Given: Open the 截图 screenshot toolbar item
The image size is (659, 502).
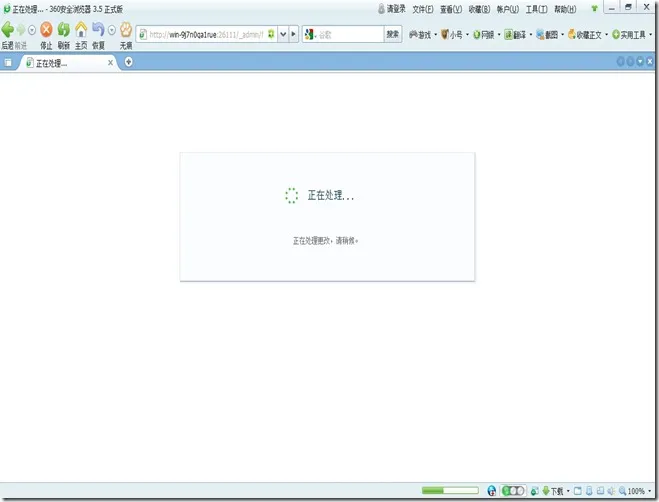Looking at the screenshot, I should pyautogui.click(x=547, y=35).
